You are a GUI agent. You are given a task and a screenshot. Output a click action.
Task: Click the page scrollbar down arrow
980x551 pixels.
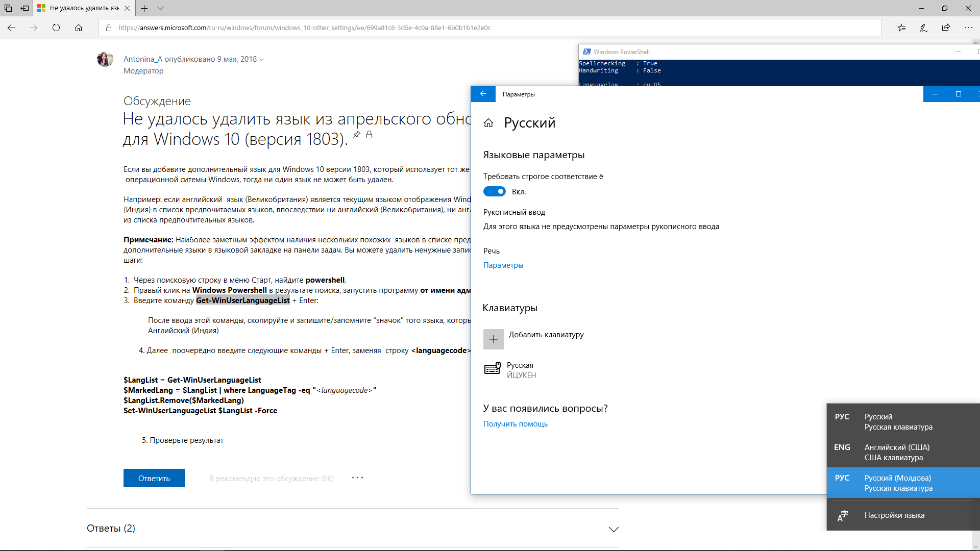976,546
